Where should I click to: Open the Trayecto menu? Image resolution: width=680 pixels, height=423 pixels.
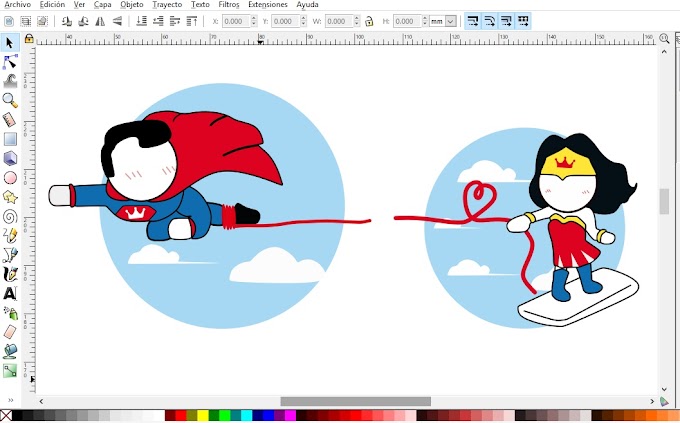[167, 5]
